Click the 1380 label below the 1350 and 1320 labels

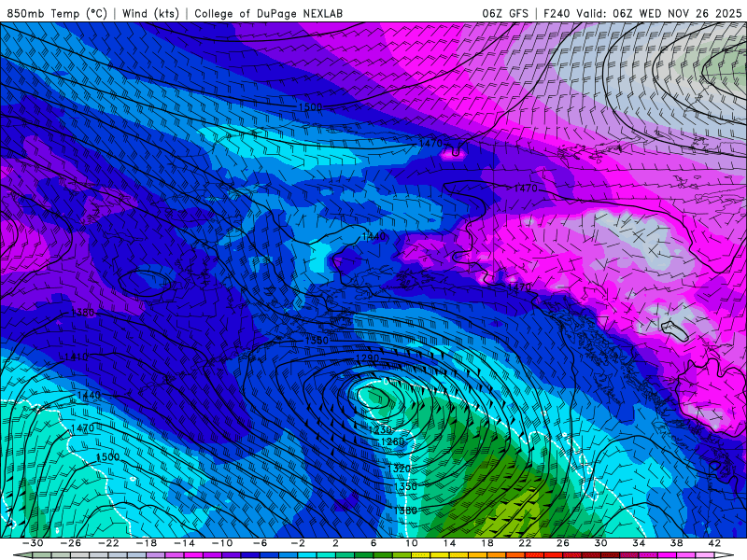point(405,511)
